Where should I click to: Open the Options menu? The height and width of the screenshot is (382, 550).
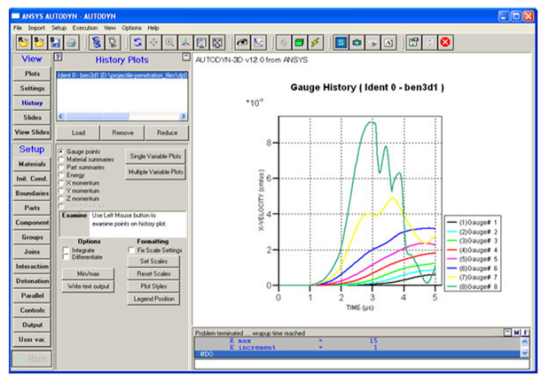pos(132,28)
